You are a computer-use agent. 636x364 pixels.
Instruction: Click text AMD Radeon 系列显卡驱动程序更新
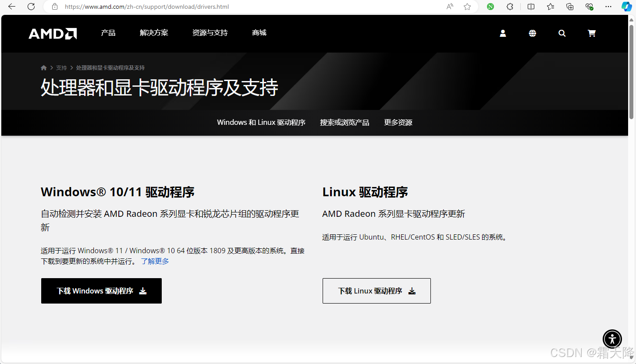pos(394,214)
